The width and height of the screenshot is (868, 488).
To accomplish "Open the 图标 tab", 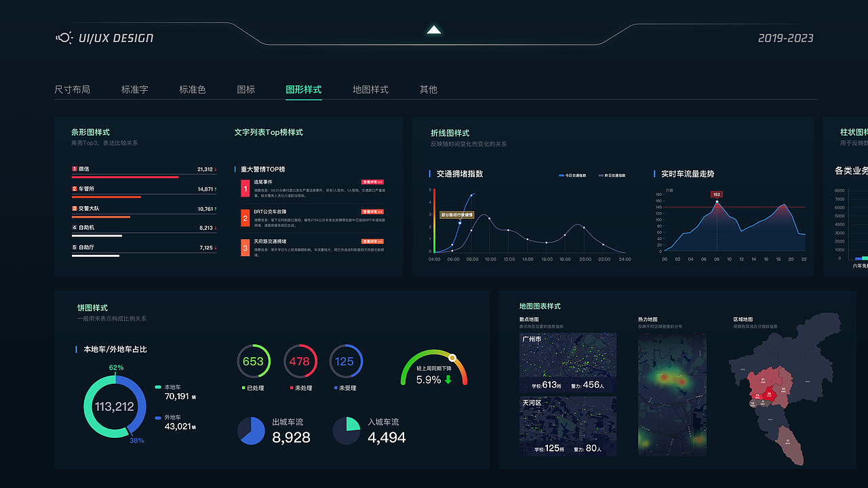I will 246,89.
